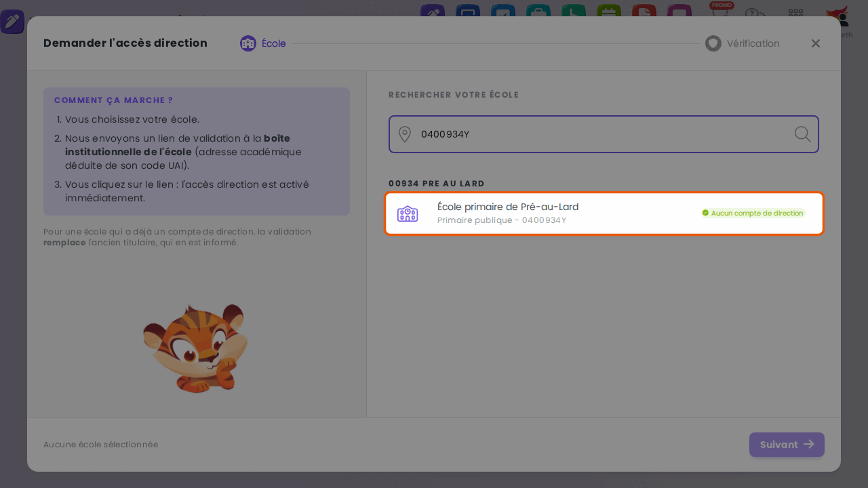
Task: Click the École step building icon
Action: click(248, 43)
